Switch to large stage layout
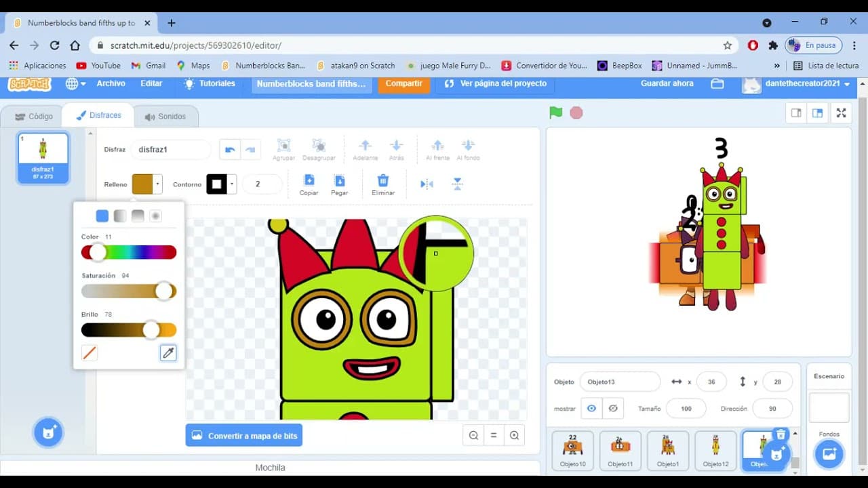 click(818, 113)
